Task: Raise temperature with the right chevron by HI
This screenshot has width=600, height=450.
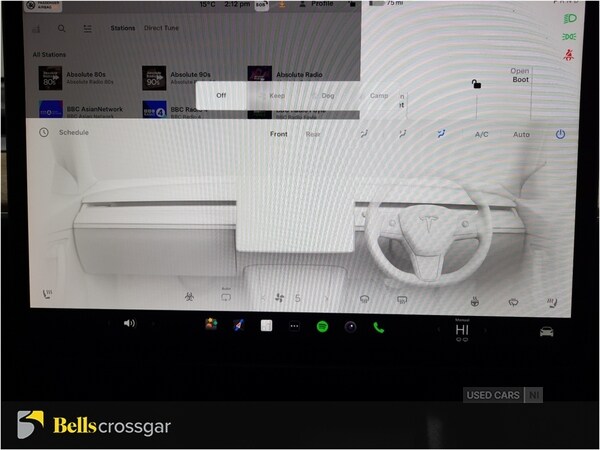Action: [x=485, y=330]
